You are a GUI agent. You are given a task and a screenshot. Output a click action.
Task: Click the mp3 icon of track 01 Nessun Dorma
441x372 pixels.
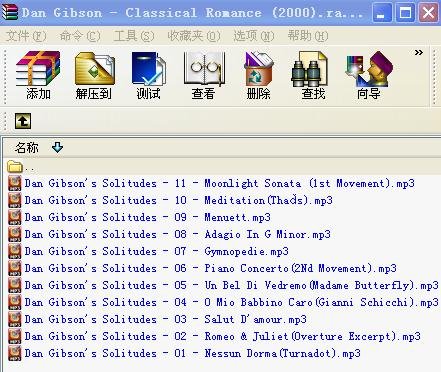coord(15,353)
